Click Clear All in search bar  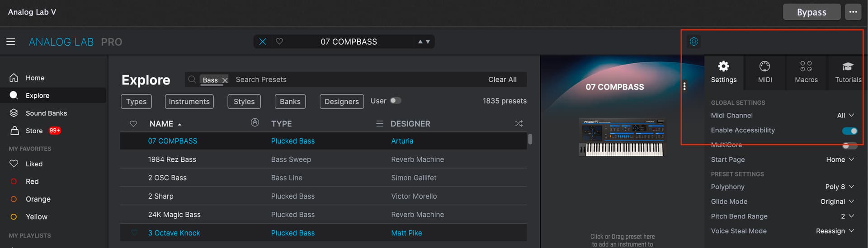(x=502, y=80)
